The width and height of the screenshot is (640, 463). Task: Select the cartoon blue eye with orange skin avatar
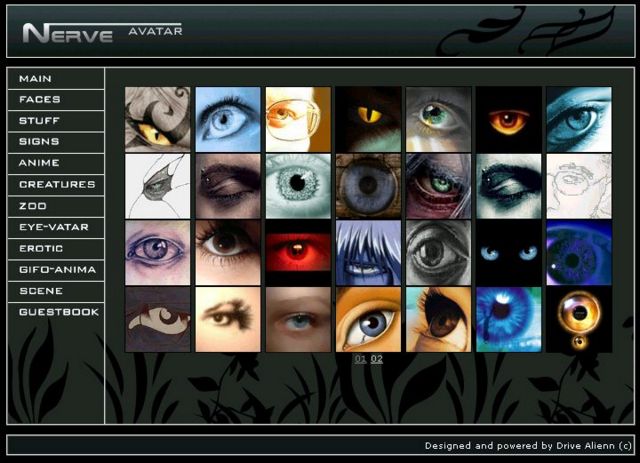(369, 319)
